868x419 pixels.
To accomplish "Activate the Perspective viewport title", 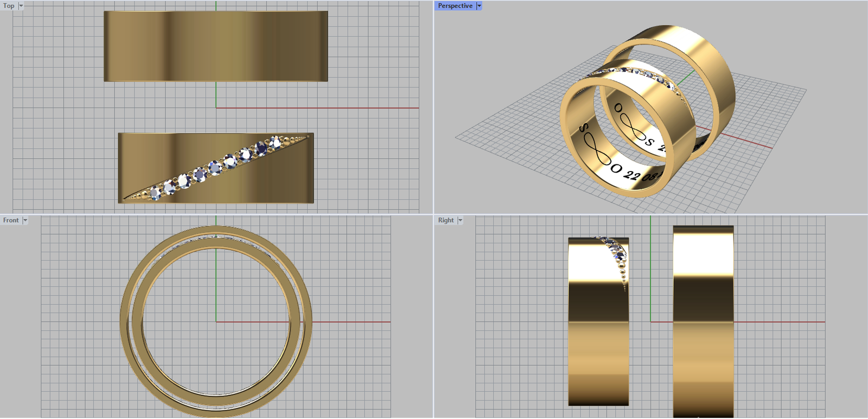I will click(455, 6).
